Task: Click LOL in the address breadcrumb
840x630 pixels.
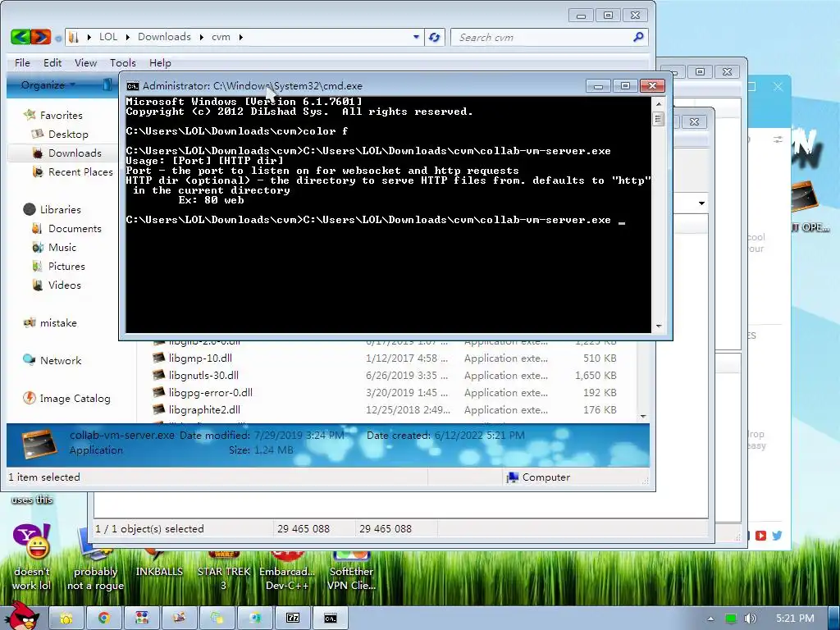Action: 107,37
